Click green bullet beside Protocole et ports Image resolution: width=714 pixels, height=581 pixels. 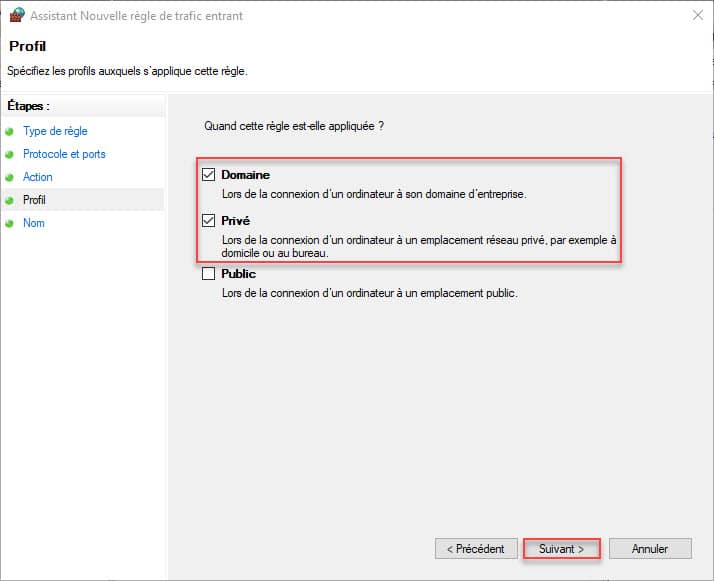pos(9,154)
